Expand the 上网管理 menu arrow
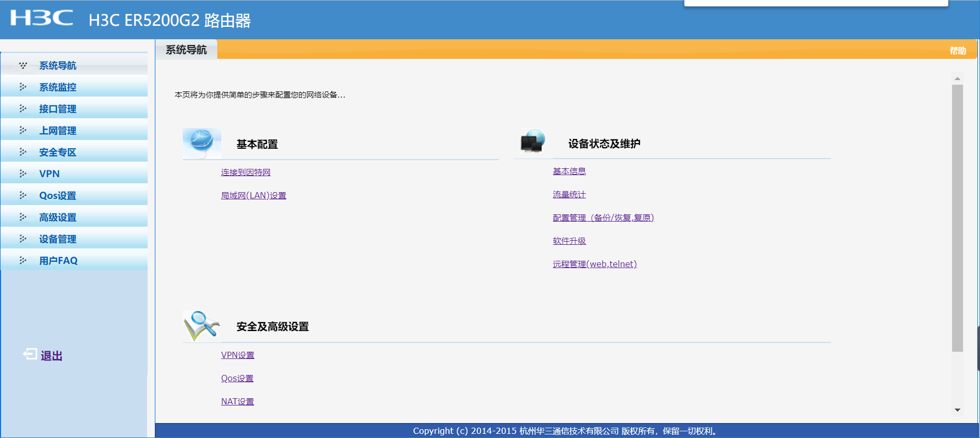Image resolution: width=980 pixels, height=438 pixels. 23,130
